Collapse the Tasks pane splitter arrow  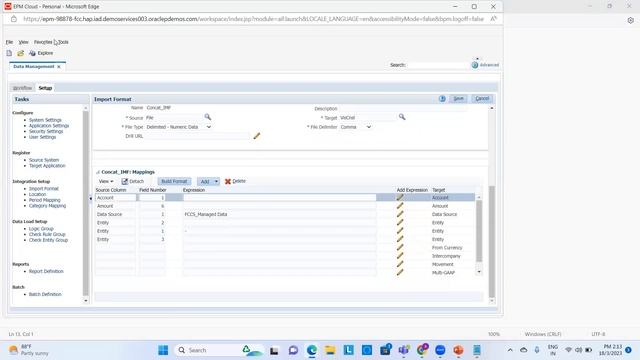(91, 199)
